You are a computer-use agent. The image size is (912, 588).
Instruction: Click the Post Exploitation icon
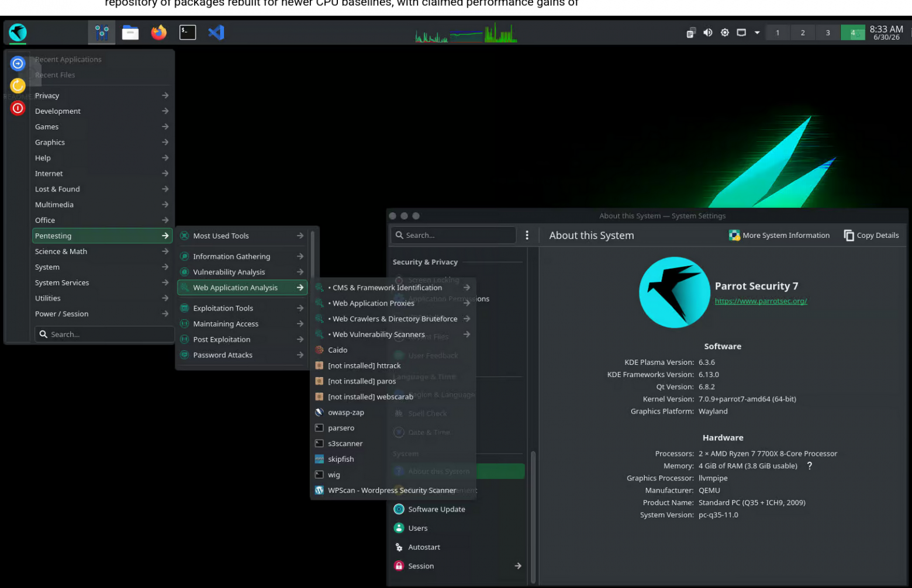[x=184, y=339]
